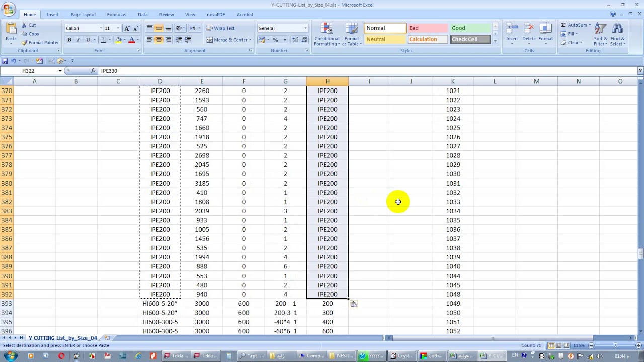Screen dimensions: 644x362
Task: Open Find & Select binoculars menu
Action: click(618, 34)
